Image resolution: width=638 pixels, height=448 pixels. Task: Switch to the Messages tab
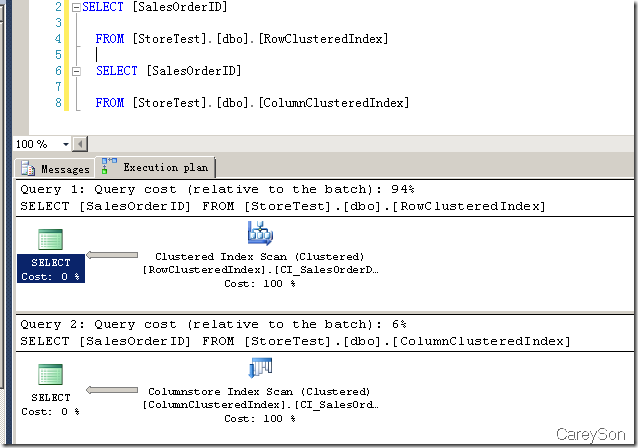(x=64, y=169)
